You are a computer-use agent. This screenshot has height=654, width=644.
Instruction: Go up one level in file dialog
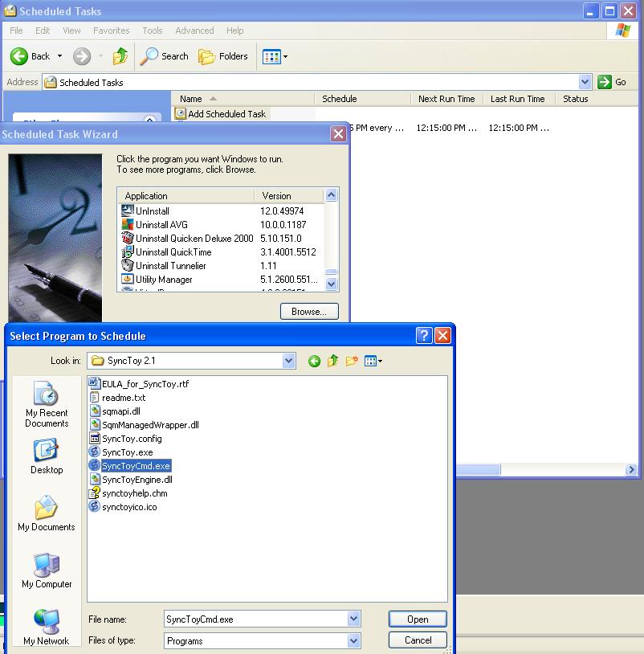(332, 362)
